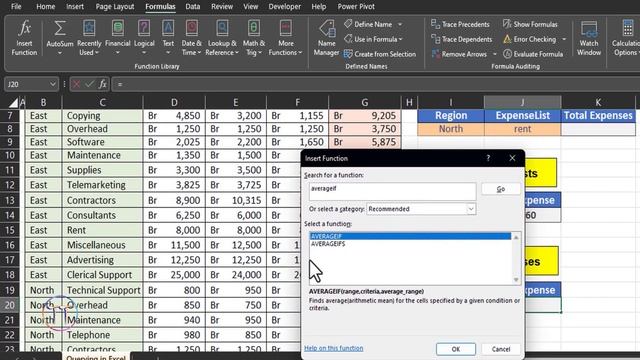Click the Technical Support cell
640x360 pixels.
coord(102,290)
